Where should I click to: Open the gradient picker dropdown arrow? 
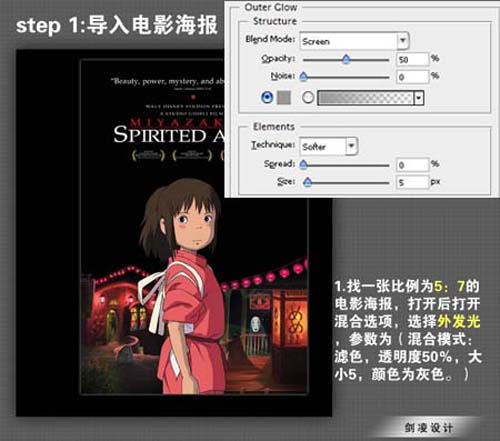(x=418, y=98)
